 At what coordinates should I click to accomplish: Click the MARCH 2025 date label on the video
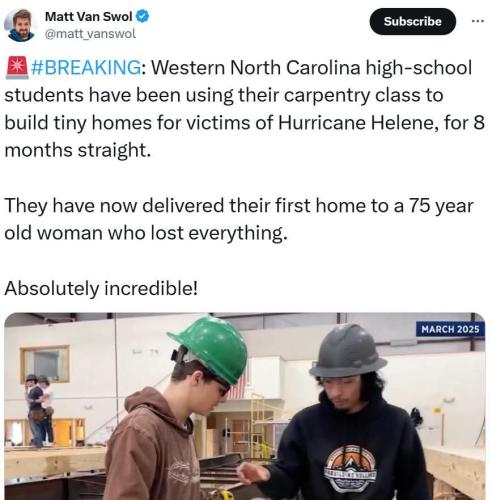click(450, 329)
